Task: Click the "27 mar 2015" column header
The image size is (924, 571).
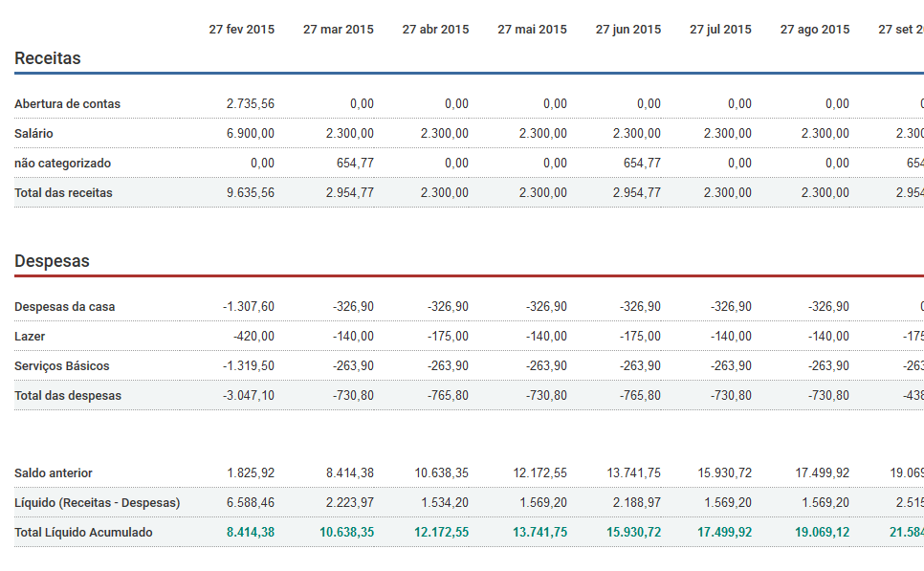Action: [x=339, y=30]
